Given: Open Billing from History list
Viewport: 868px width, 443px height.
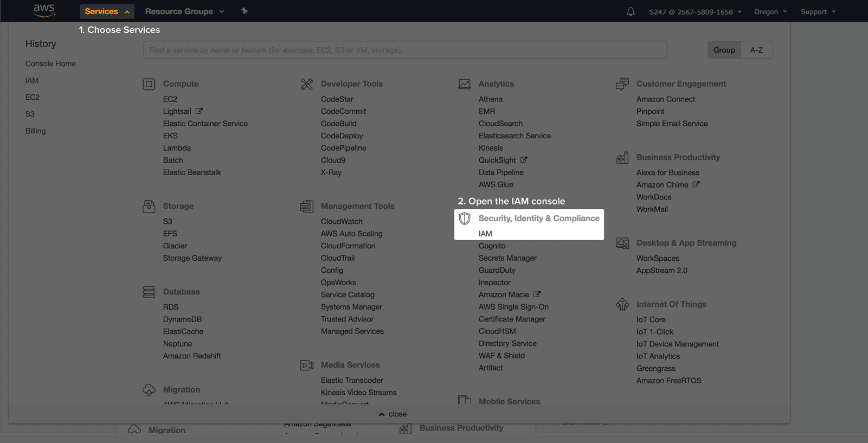Looking at the screenshot, I should click(x=35, y=131).
